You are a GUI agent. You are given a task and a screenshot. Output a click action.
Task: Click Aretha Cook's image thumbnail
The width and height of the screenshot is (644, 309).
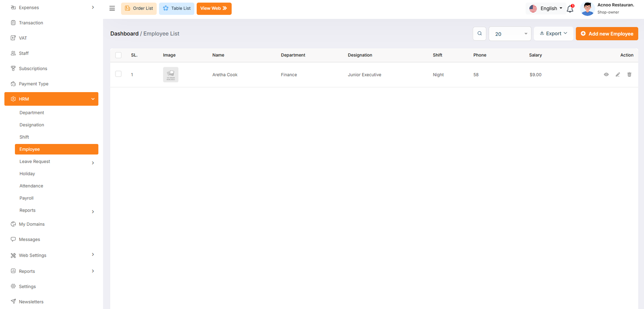click(x=171, y=75)
